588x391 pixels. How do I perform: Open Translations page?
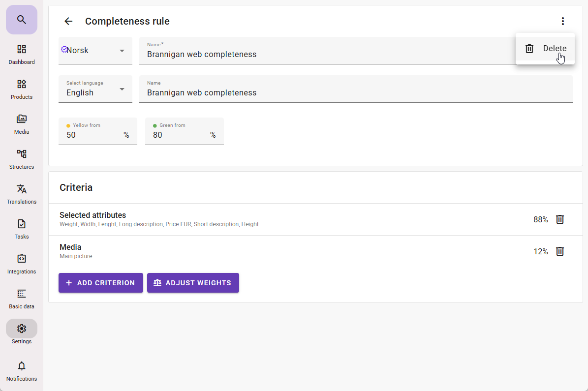pyautogui.click(x=22, y=194)
